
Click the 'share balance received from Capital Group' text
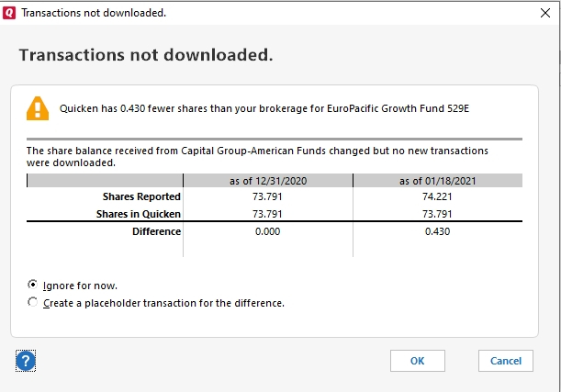pyautogui.click(x=257, y=157)
